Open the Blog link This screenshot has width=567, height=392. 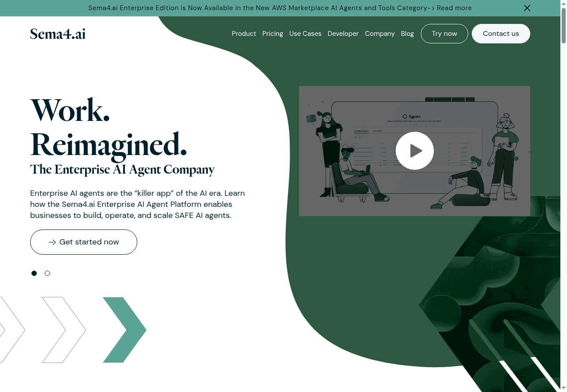tap(407, 34)
